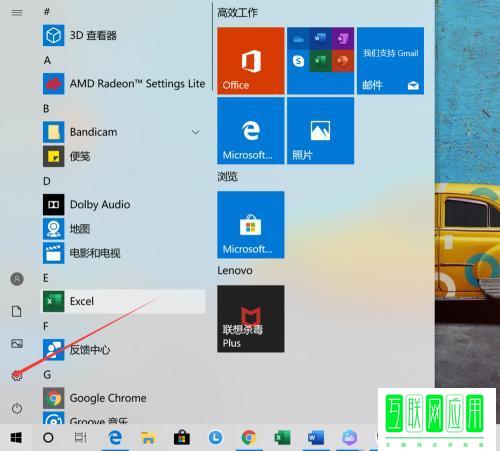Open the 地图 maps app

click(123, 229)
